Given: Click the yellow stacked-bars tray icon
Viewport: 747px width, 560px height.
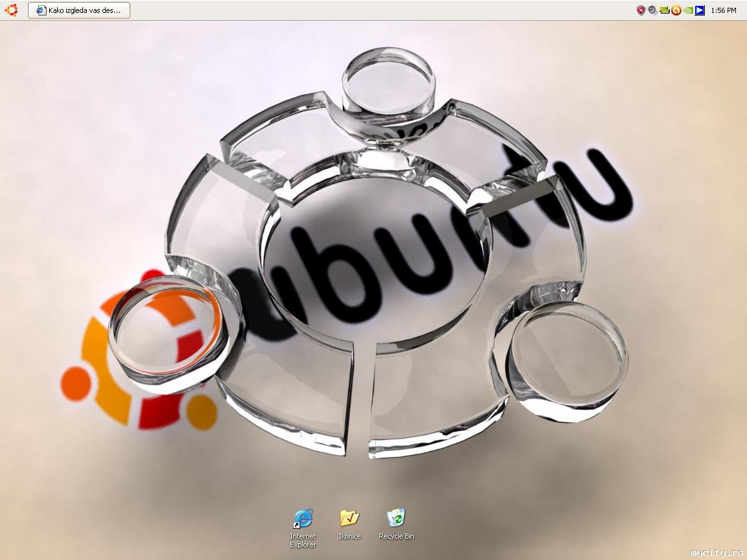Looking at the screenshot, I should pyautogui.click(x=664, y=10).
